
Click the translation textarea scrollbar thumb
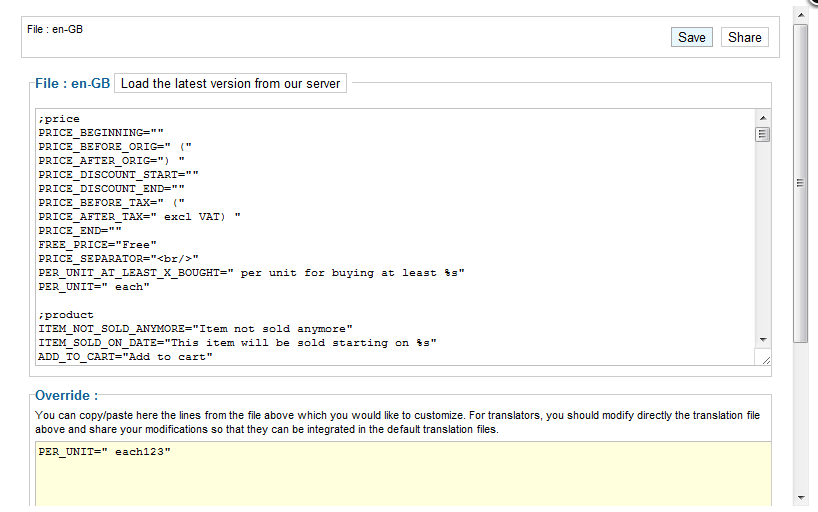coord(762,134)
